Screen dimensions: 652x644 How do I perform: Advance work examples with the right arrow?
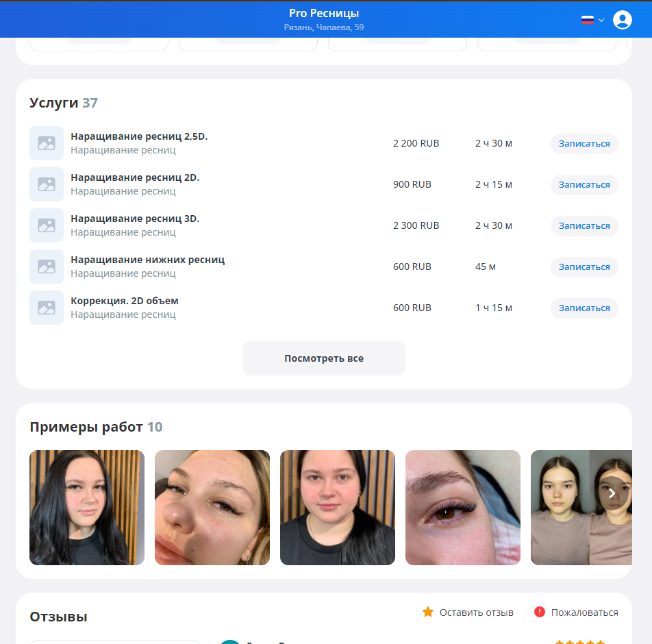(612, 493)
